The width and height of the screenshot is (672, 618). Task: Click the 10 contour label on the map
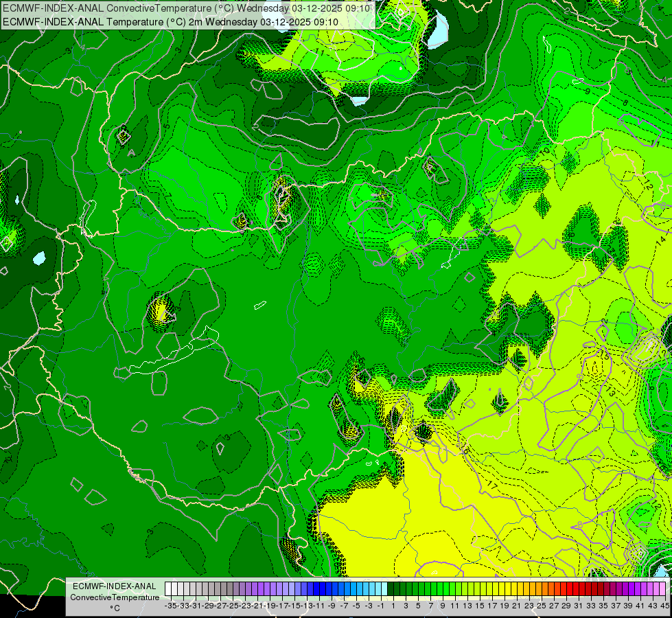pyautogui.click(x=544, y=152)
